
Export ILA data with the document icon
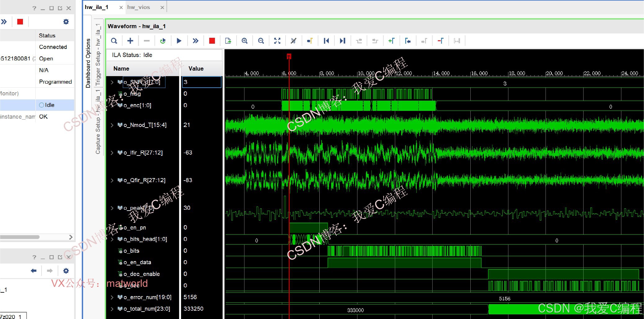pos(228,41)
